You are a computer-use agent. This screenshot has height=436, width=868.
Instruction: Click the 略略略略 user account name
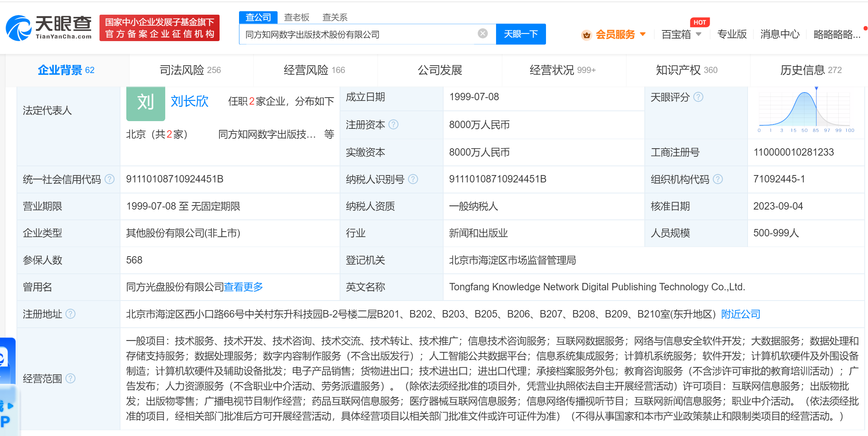tap(837, 34)
